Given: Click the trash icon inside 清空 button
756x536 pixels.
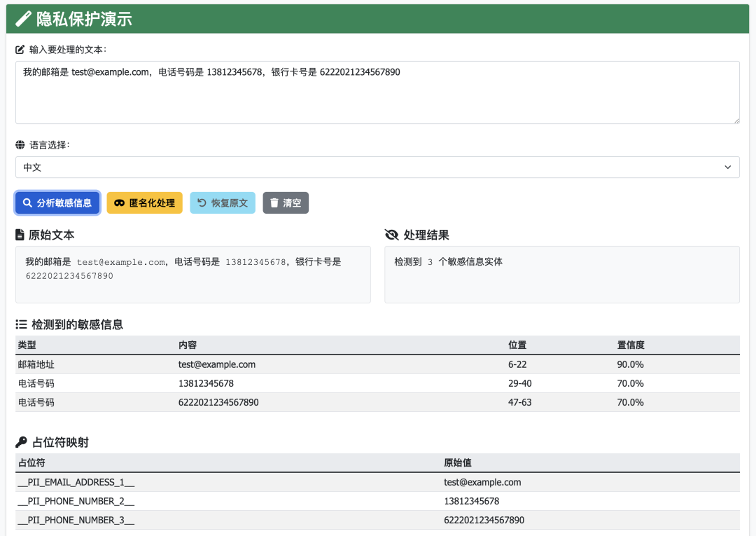Looking at the screenshot, I should (274, 202).
